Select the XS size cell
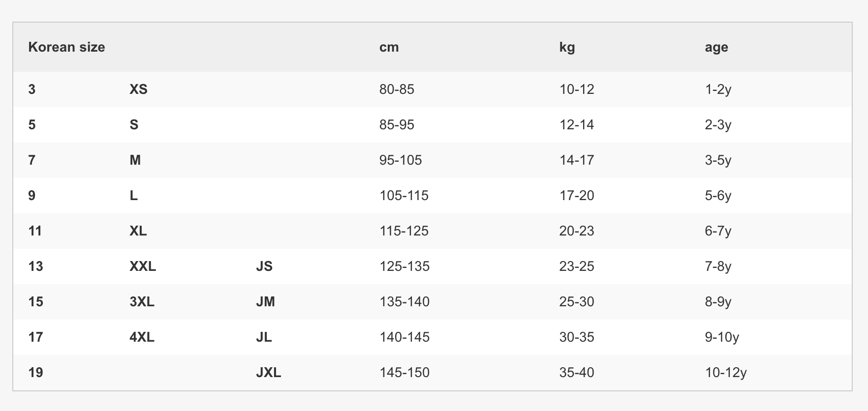 coord(138,89)
